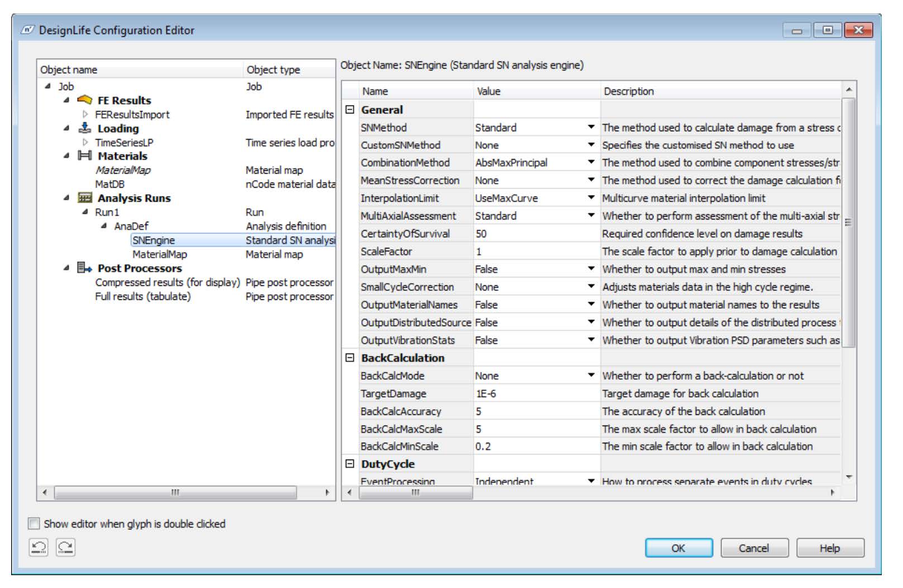Click the Loading glyph icon in the tree

click(85, 128)
